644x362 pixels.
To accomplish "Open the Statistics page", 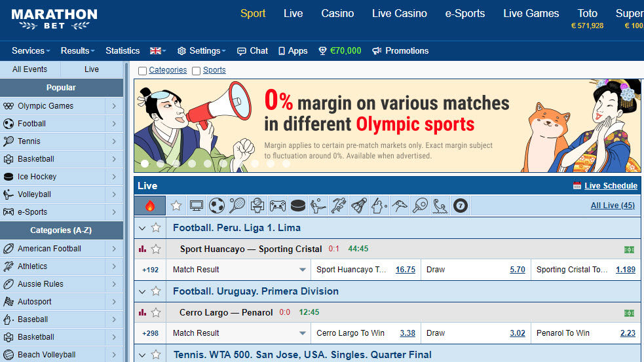I will pyautogui.click(x=123, y=51).
